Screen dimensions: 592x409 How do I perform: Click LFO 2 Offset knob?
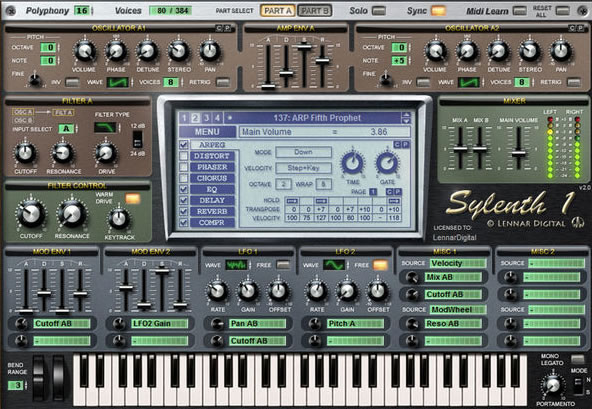pyautogui.click(x=378, y=291)
